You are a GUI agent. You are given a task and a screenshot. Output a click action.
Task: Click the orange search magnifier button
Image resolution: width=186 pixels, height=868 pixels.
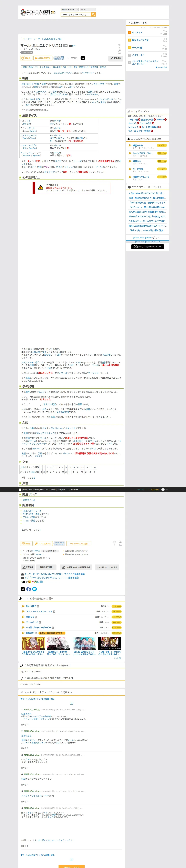(x=93, y=14)
